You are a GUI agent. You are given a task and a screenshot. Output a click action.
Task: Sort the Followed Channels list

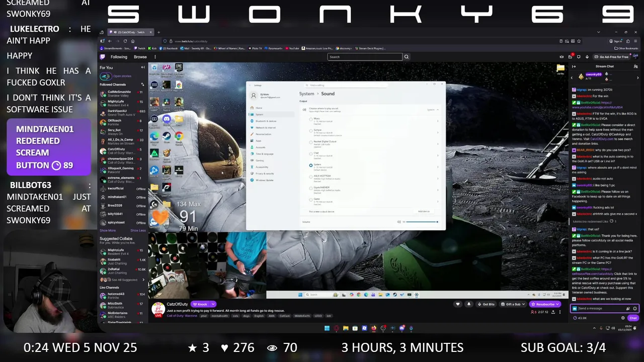click(x=142, y=84)
